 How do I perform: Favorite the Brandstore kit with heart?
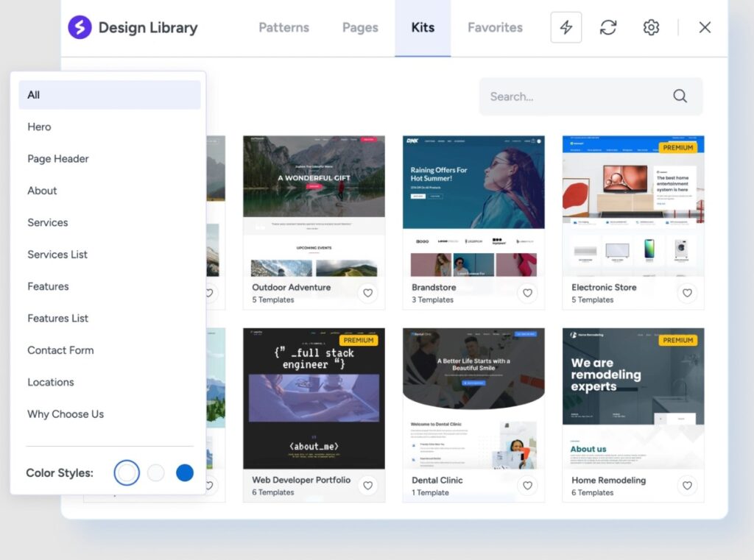click(x=527, y=293)
